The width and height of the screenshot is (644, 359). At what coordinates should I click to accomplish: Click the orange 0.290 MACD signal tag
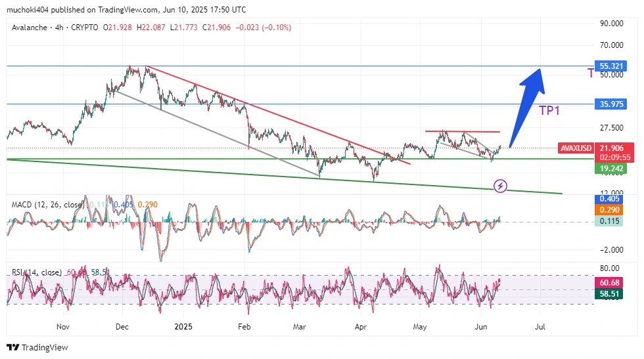click(x=611, y=210)
